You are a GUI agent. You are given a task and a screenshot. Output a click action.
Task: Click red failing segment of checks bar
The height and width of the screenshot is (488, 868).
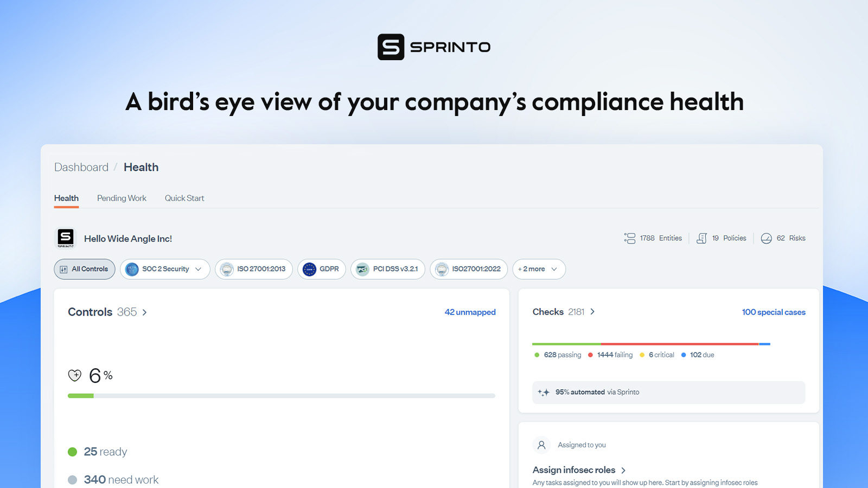point(679,344)
